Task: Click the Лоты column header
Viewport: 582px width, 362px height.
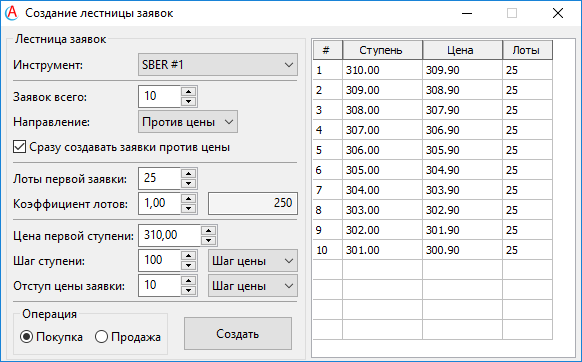Action: pos(527,50)
